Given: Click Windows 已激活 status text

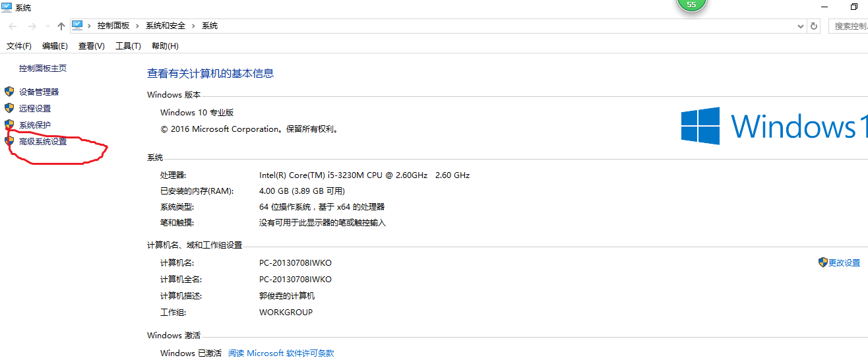Looking at the screenshot, I should tap(191, 353).
